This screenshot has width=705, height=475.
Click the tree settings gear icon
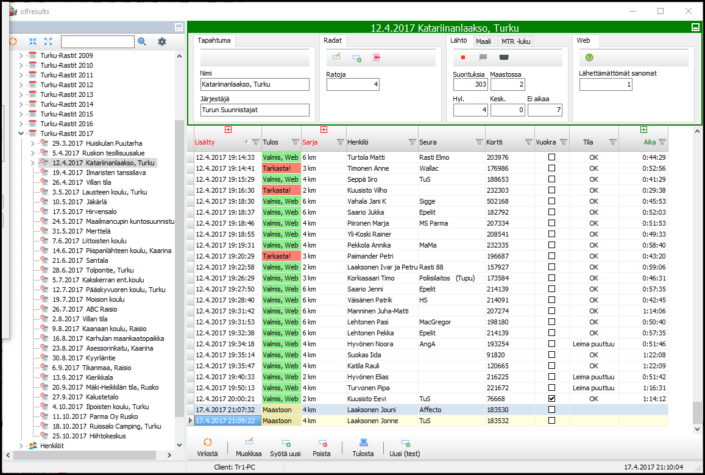161,42
